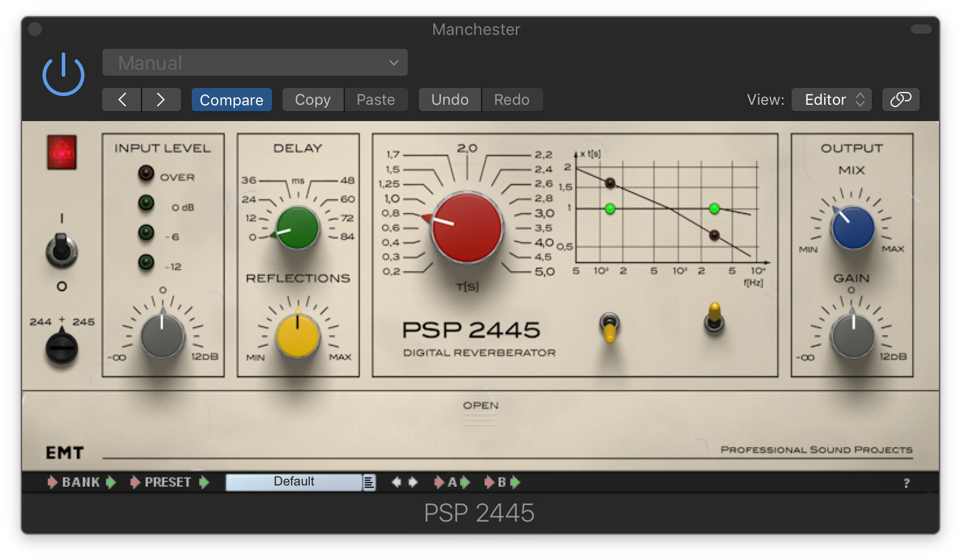Screen dimensions: 961x560
Task: Click the green arrow right of B
Action: (515, 482)
